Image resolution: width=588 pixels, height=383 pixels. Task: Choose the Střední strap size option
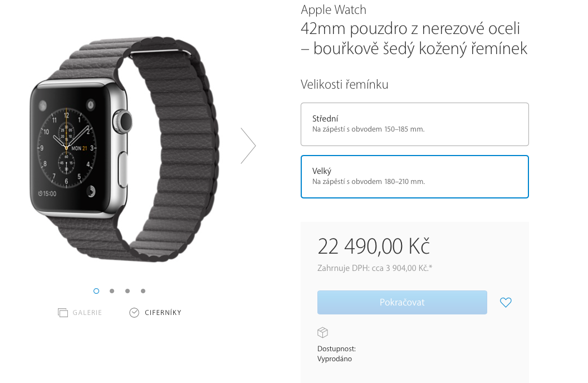(415, 124)
